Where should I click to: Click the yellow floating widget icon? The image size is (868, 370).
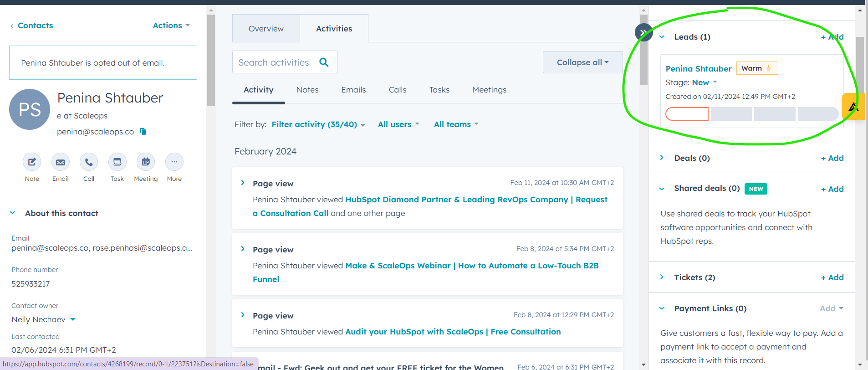pos(853,107)
